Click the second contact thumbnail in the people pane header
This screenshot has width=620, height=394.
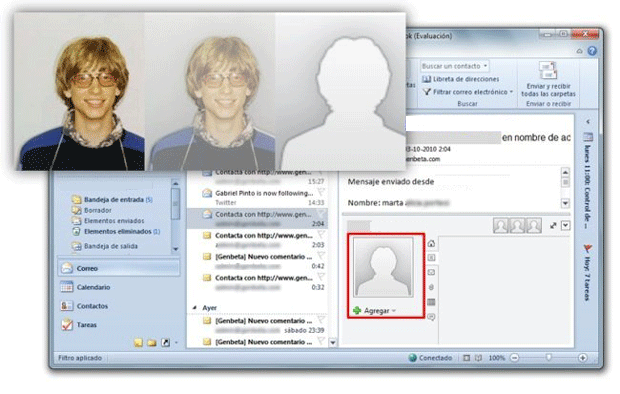point(517,225)
